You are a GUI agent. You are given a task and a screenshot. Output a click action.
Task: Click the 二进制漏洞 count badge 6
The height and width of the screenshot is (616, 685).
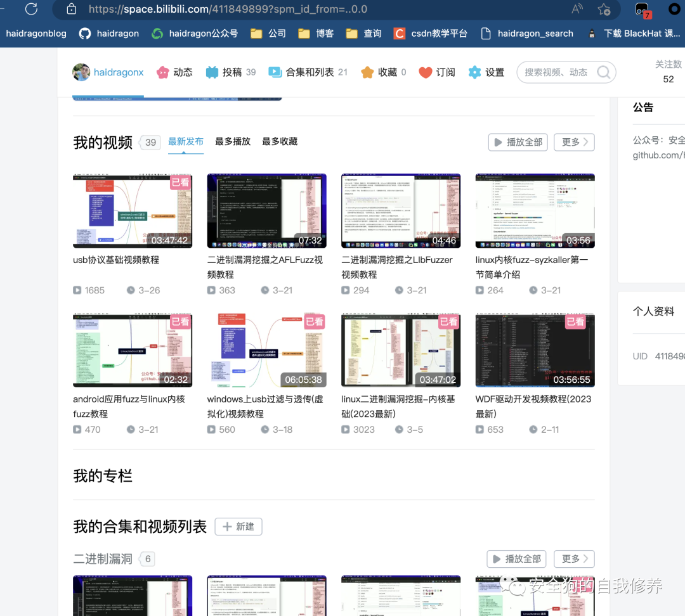[x=148, y=559]
